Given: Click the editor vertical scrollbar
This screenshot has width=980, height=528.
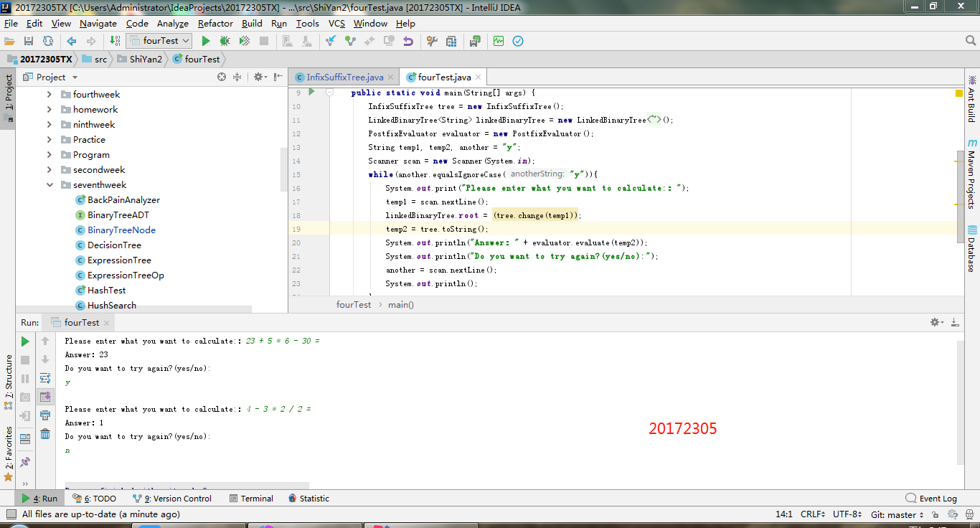Looking at the screenshot, I should pos(960,195).
